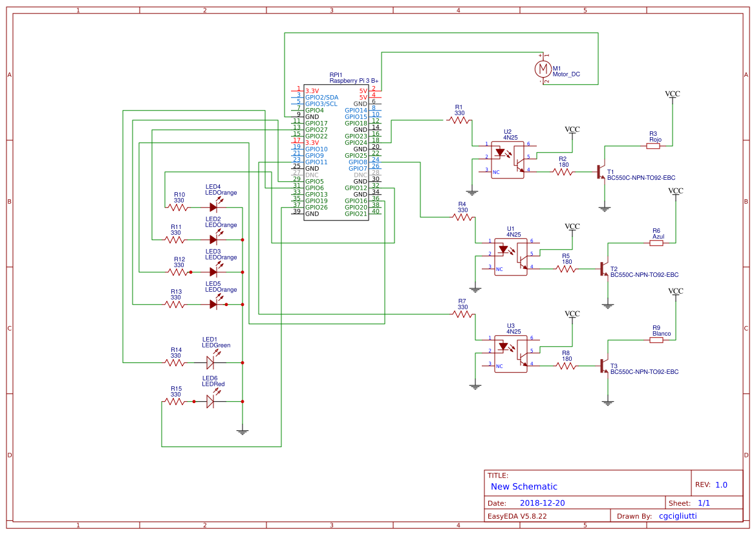Image resolution: width=756 pixels, height=535 pixels.
Task: Click the 'RPI1' designator label
Action: click(336, 75)
